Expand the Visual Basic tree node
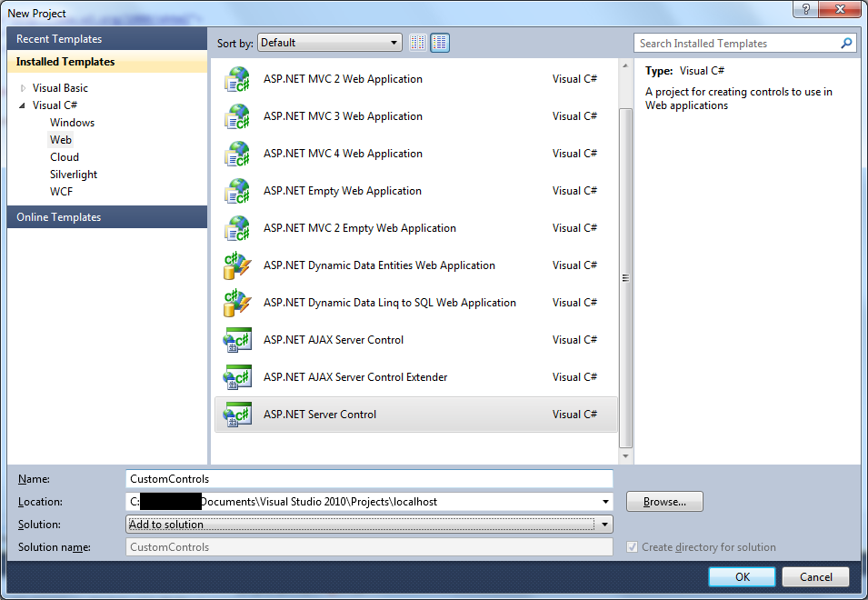The image size is (868, 600). point(23,88)
